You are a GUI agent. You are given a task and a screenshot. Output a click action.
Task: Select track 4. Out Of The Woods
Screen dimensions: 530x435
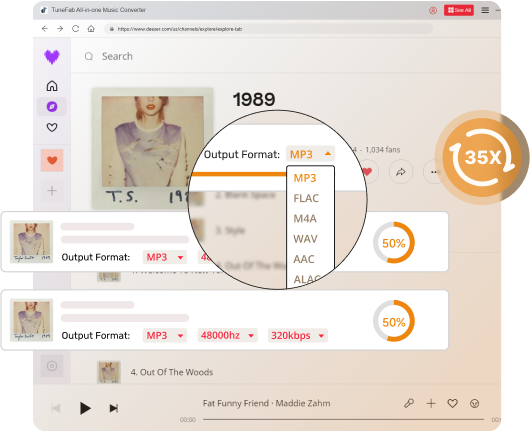click(172, 372)
